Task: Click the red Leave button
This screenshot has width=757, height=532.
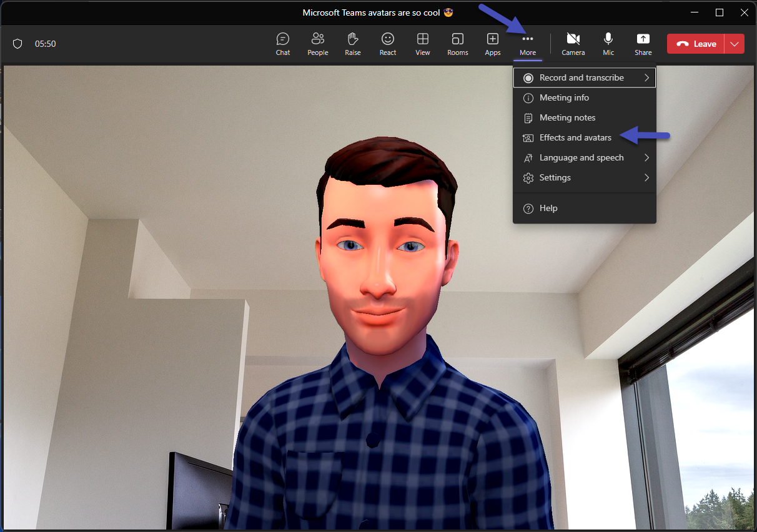Action: [x=696, y=44]
